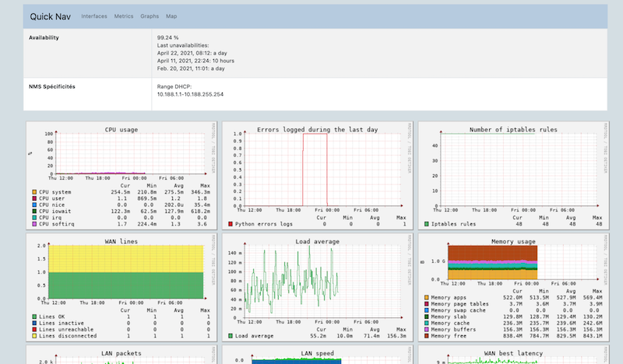Click the Quick Nav heading
The height and width of the screenshot is (364, 623).
coord(51,16)
